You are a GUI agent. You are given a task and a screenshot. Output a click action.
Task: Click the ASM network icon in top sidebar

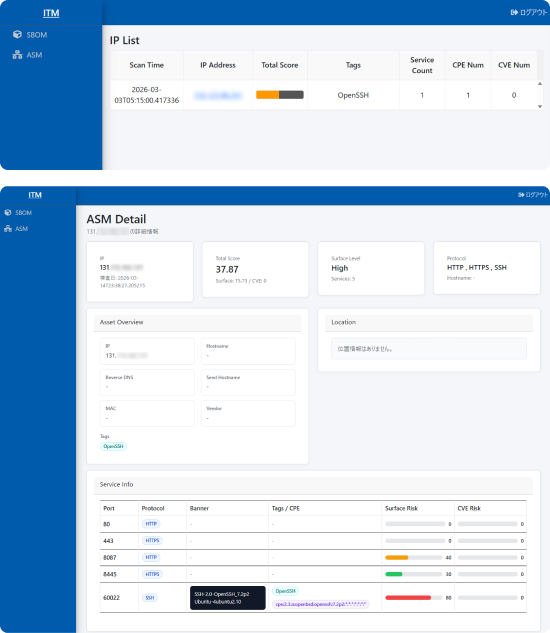point(17,54)
